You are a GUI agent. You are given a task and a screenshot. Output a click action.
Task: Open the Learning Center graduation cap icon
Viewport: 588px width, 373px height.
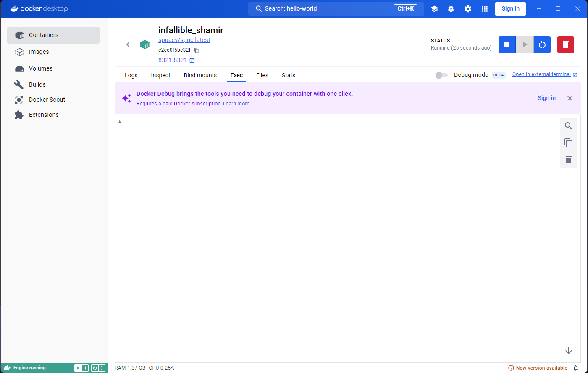[434, 9]
